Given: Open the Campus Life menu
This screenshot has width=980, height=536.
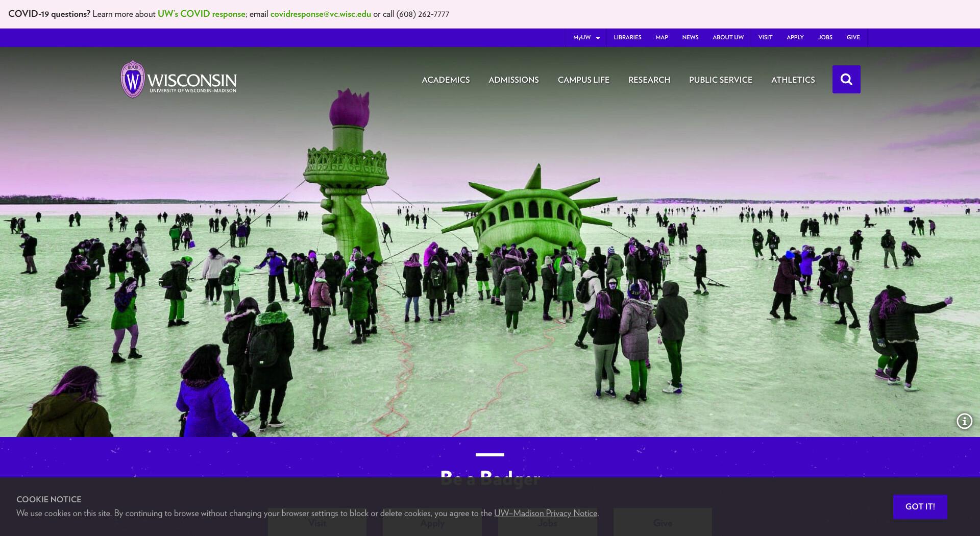Looking at the screenshot, I should [583, 80].
